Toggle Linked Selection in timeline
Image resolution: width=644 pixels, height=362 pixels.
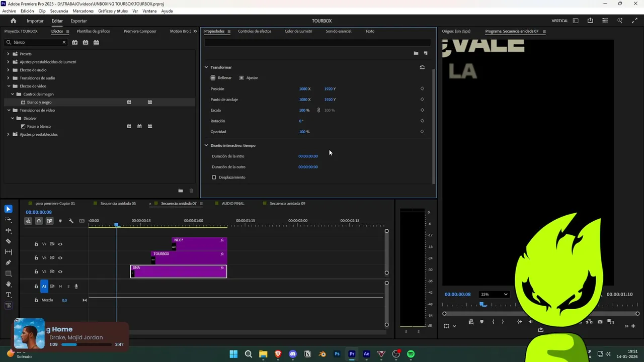click(49, 221)
